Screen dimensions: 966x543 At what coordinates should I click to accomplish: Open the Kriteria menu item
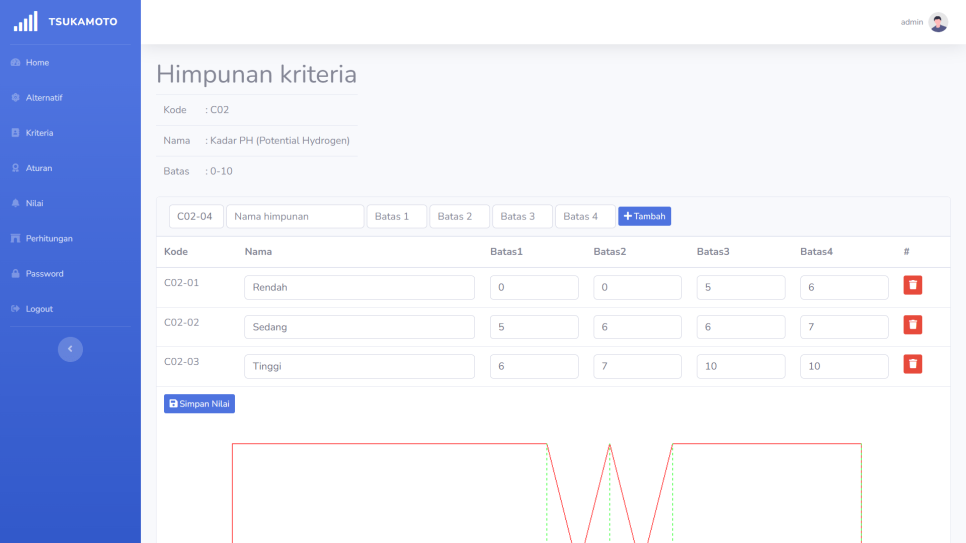tap(40, 133)
